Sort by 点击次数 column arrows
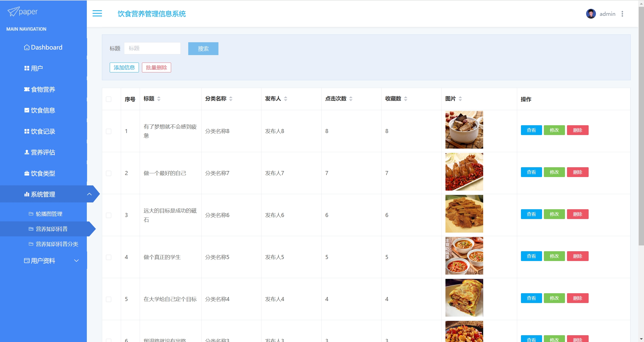Screen dimensions: 644x342 click(351, 99)
